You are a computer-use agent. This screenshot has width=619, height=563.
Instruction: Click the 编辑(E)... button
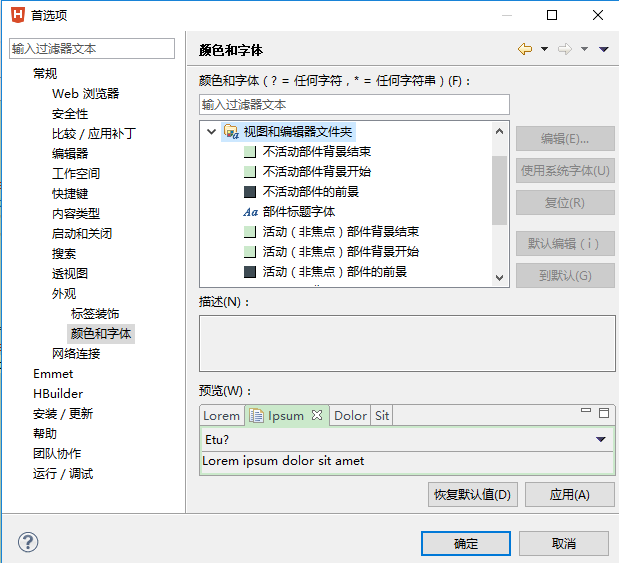click(x=565, y=139)
